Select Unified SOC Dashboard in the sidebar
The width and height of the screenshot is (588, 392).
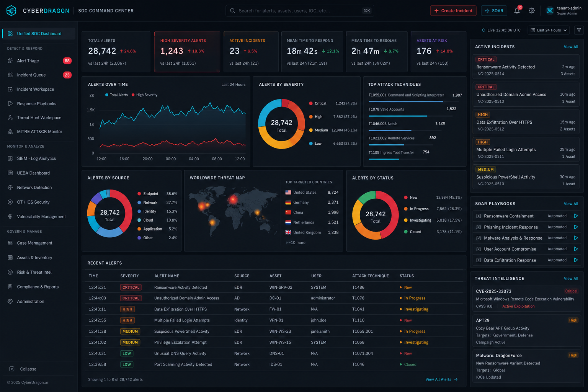point(38,34)
